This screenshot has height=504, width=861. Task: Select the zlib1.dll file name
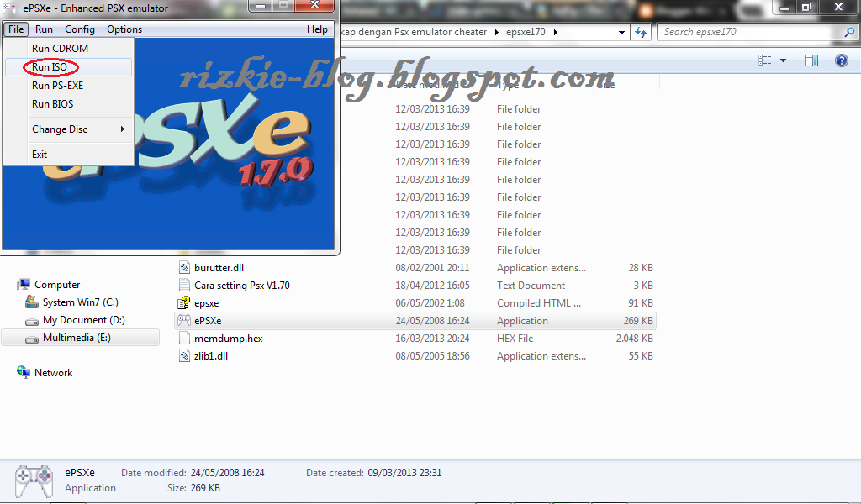pos(211,356)
